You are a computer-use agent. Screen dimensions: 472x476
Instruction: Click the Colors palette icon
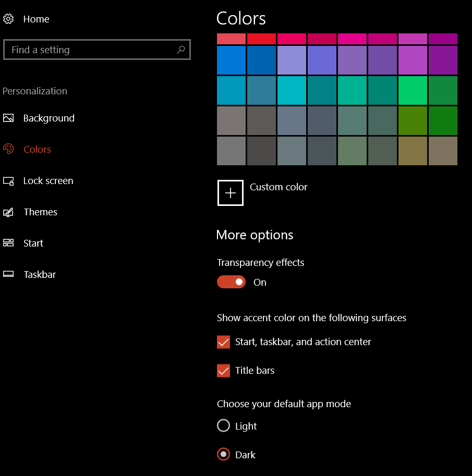pyautogui.click(x=8, y=149)
